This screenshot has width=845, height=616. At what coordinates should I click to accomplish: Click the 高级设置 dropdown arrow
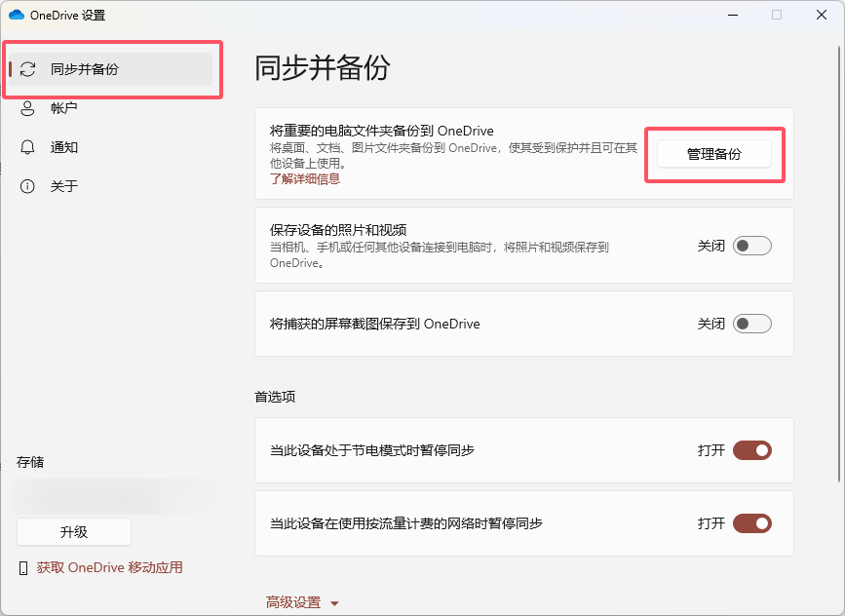tap(334, 603)
